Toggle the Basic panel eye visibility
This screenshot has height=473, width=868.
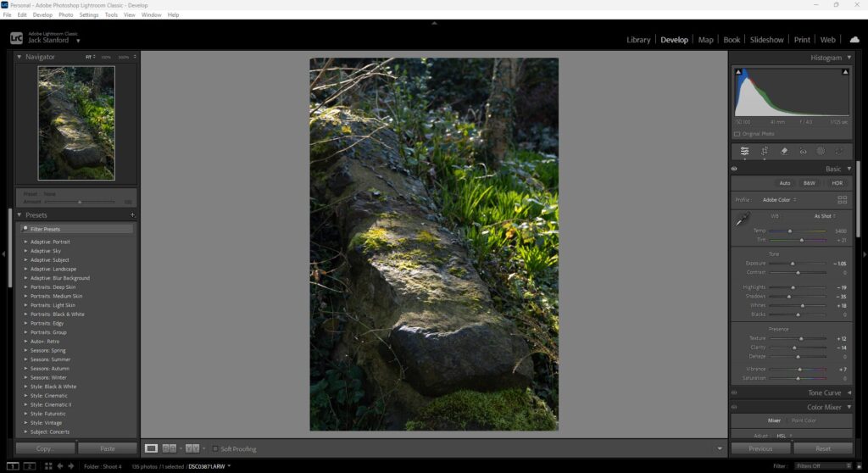(734, 169)
